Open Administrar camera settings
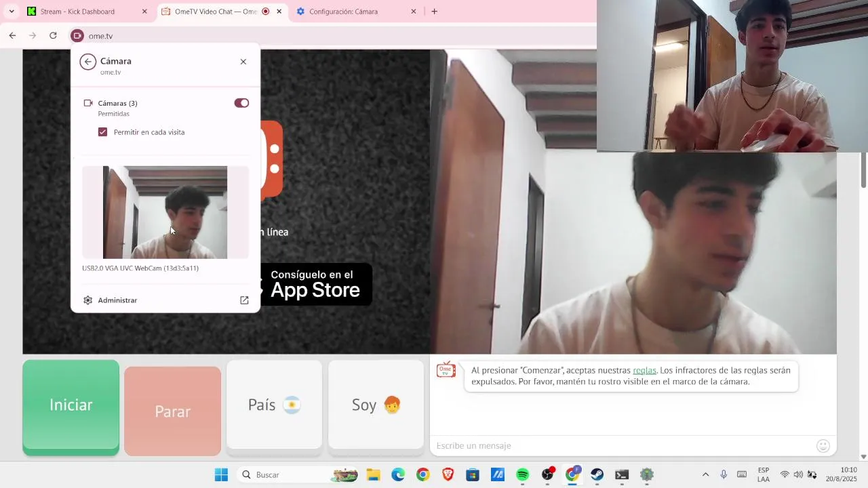 (x=165, y=300)
